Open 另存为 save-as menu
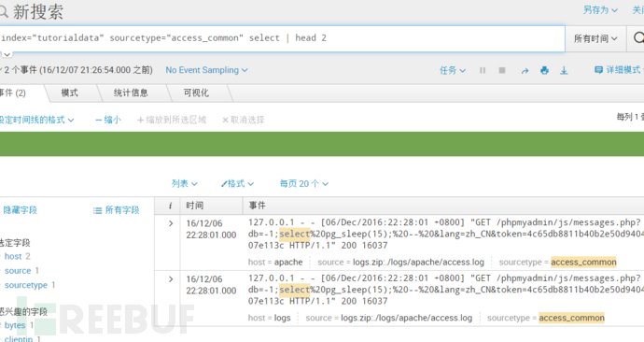 600,10
